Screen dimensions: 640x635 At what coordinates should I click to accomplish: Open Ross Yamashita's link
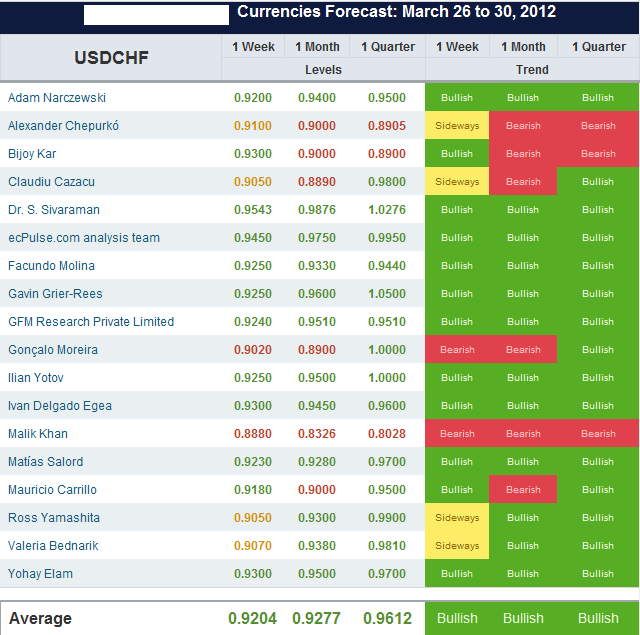pyautogui.click(x=54, y=518)
